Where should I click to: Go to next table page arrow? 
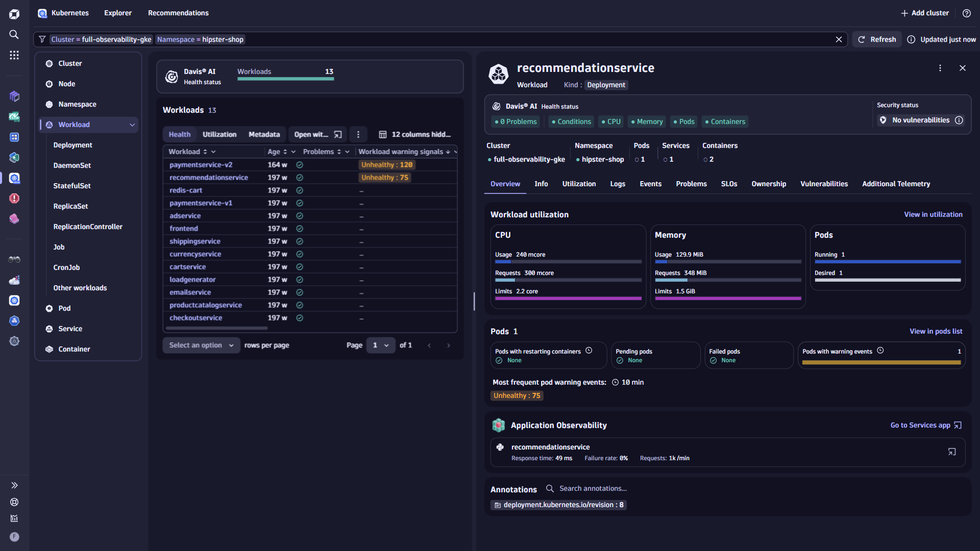pos(449,345)
